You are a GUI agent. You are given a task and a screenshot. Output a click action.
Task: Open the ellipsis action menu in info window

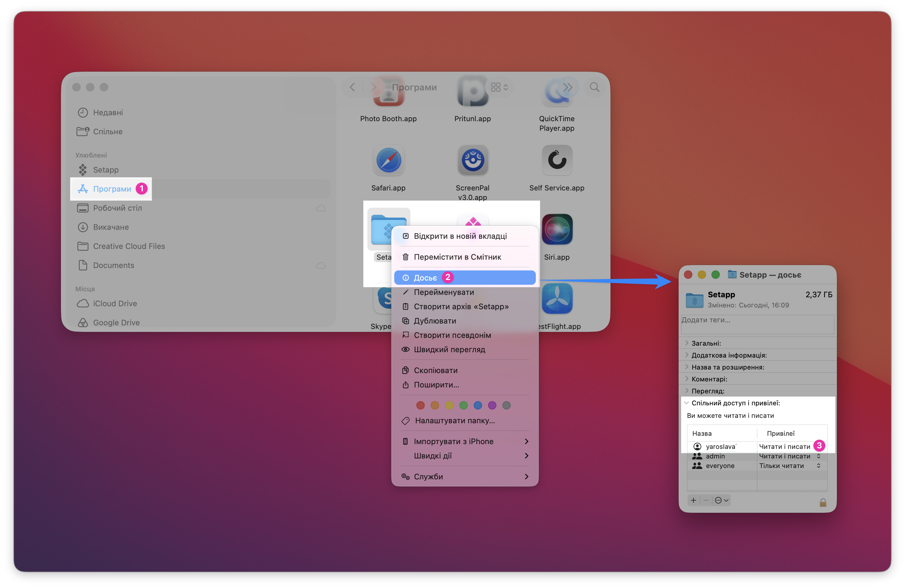[721, 500]
